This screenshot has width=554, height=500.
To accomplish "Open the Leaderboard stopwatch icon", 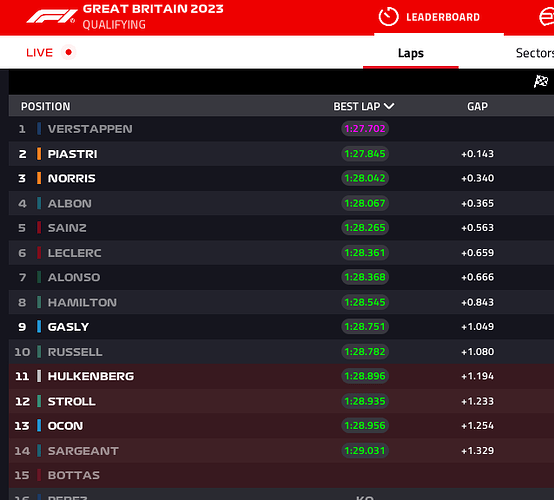I will (x=388, y=17).
